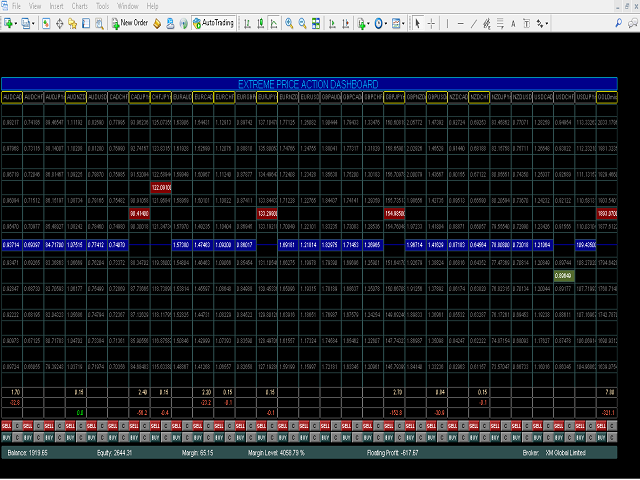
Task: Select the Equidistant Channel tool
Action: [x=487, y=23]
